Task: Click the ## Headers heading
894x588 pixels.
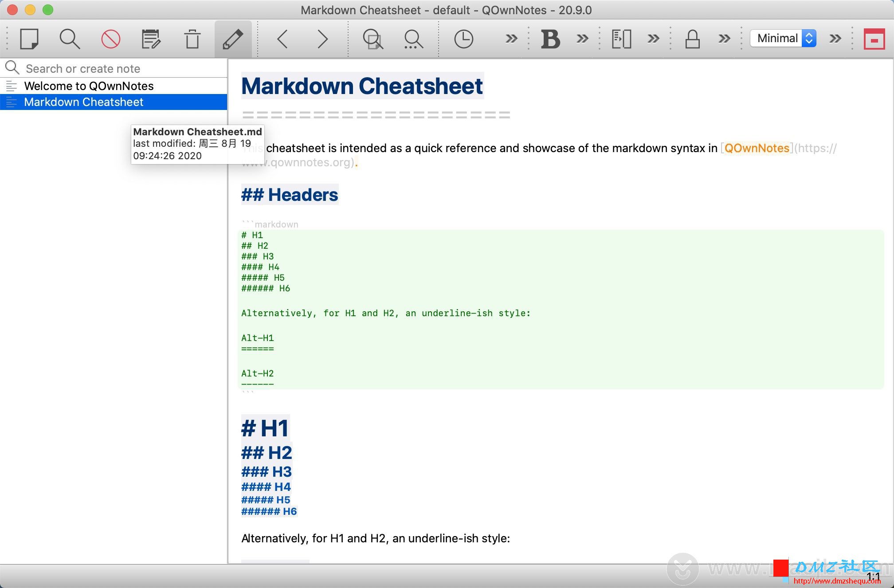Action: tap(290, 195)
